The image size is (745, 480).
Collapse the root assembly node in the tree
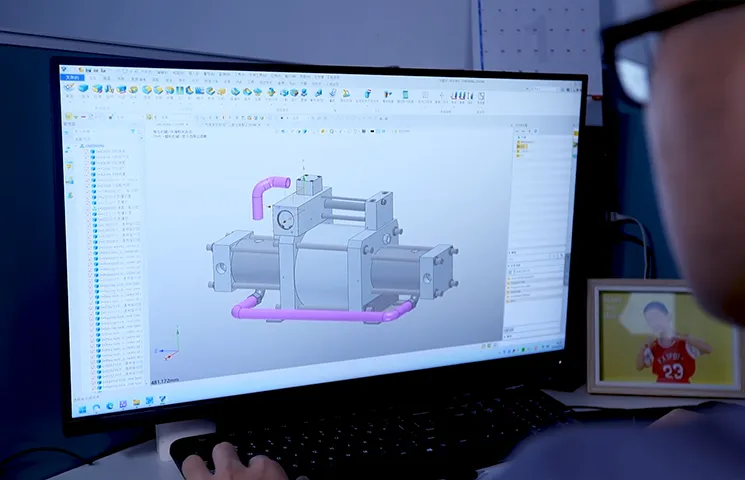click(x=80, y=146)
